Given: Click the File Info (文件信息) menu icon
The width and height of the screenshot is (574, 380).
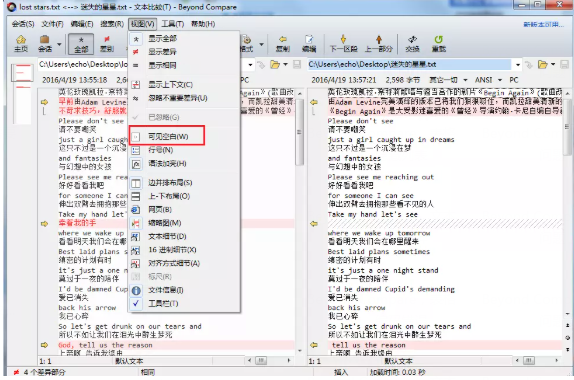Looking at the screenshot, I should (x=136, y=290).
